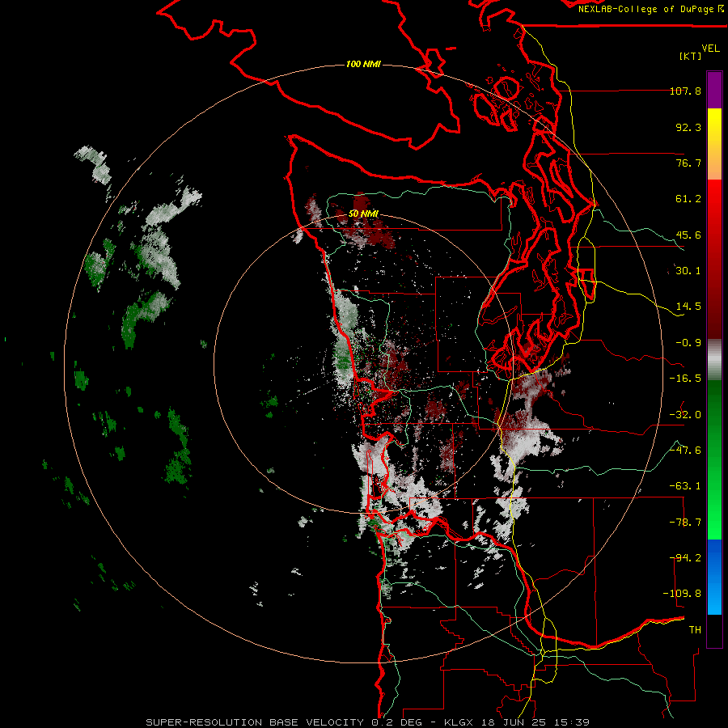Click the purple segment of the color bar
The width and height of the screenshot is (728, 728).
point(714,90)
